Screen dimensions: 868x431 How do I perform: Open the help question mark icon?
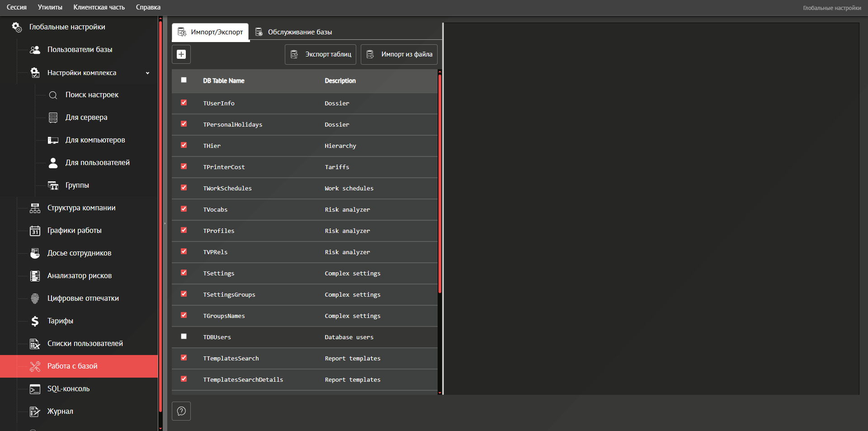pyautogui.click(x=181, y=411)
